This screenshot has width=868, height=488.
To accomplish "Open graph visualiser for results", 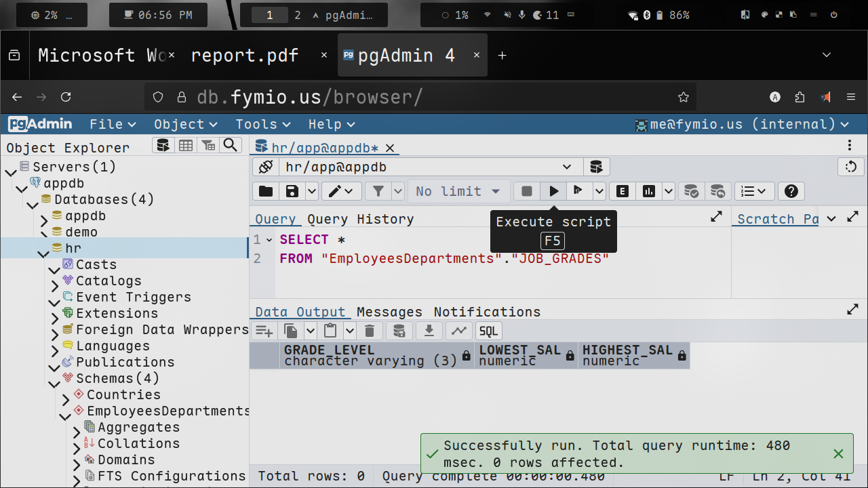I will pos(459,331).
